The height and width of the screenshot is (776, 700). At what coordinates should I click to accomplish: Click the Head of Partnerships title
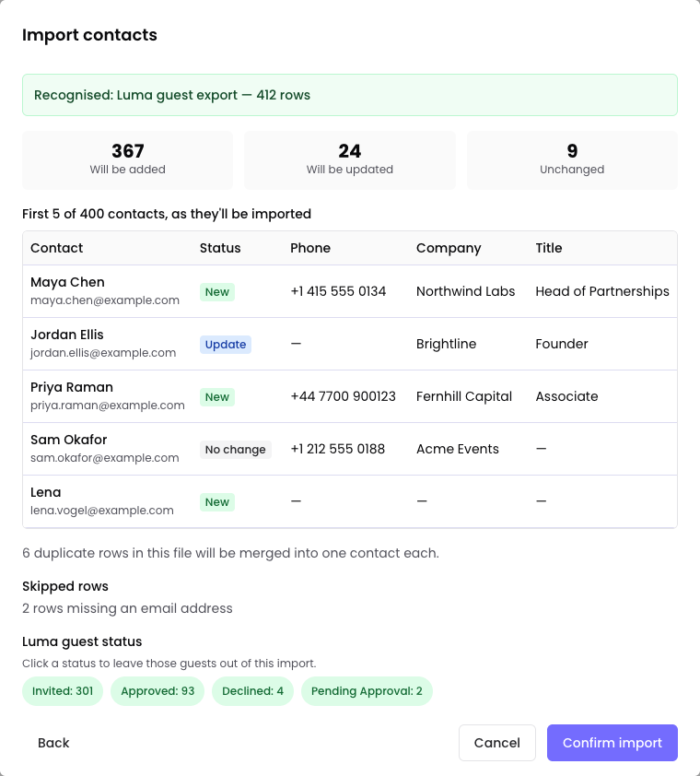point(602,291)
